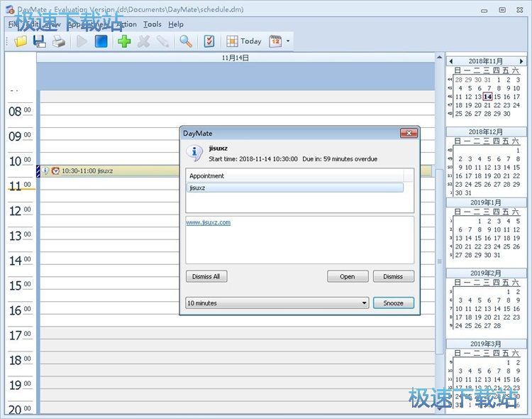The image size is (532, 419).
Task: Open the snooze duration 10 minutes dropdown
Action: coord(277,303)
